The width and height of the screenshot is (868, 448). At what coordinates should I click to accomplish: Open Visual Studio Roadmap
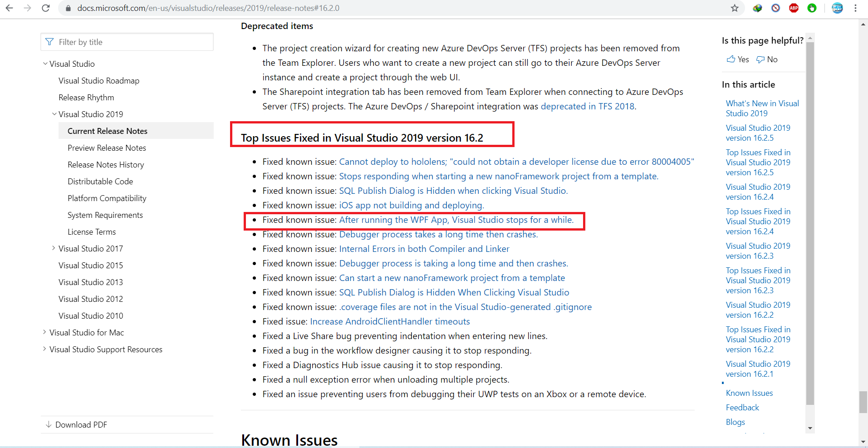pyautogui.click(x=99, y=81)
